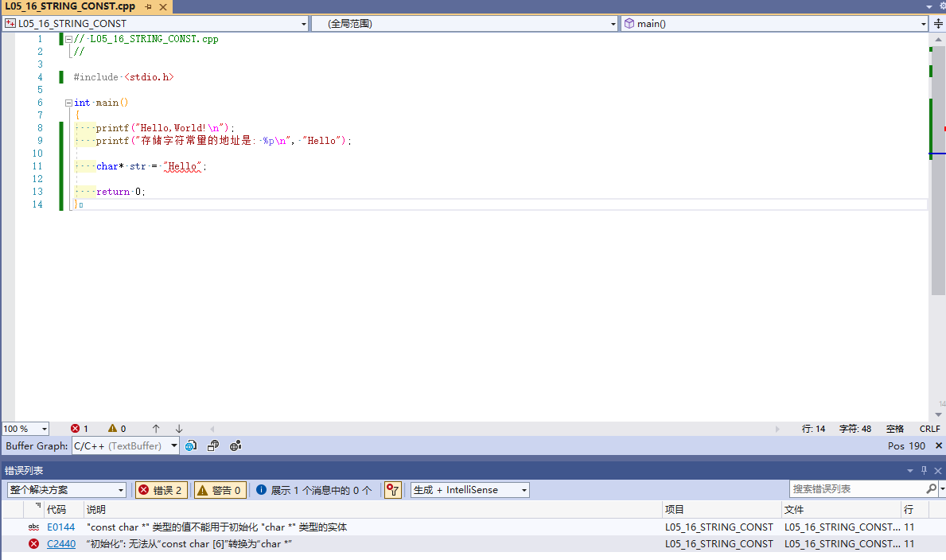Click the scrollbar down arrow in editor
This screenshot has width=946, height=560.
(938, 414)
